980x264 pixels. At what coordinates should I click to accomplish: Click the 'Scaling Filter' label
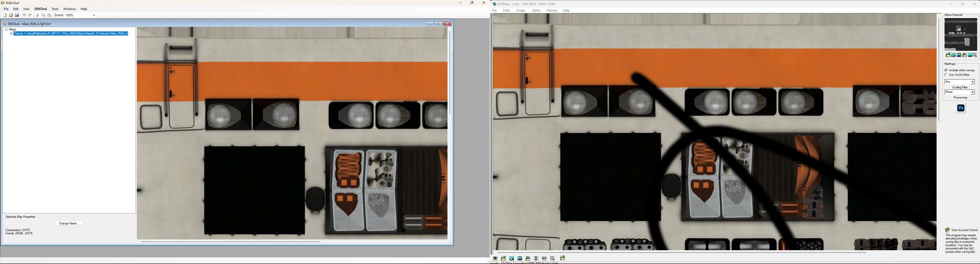[x=960, y=87]
